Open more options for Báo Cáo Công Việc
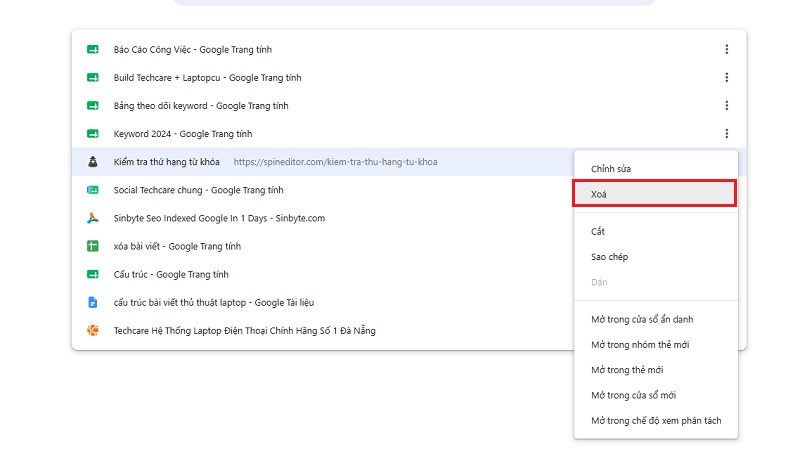The height and width of the screenshot is (450, 800). pyautogui.click(x=727, y=49)
